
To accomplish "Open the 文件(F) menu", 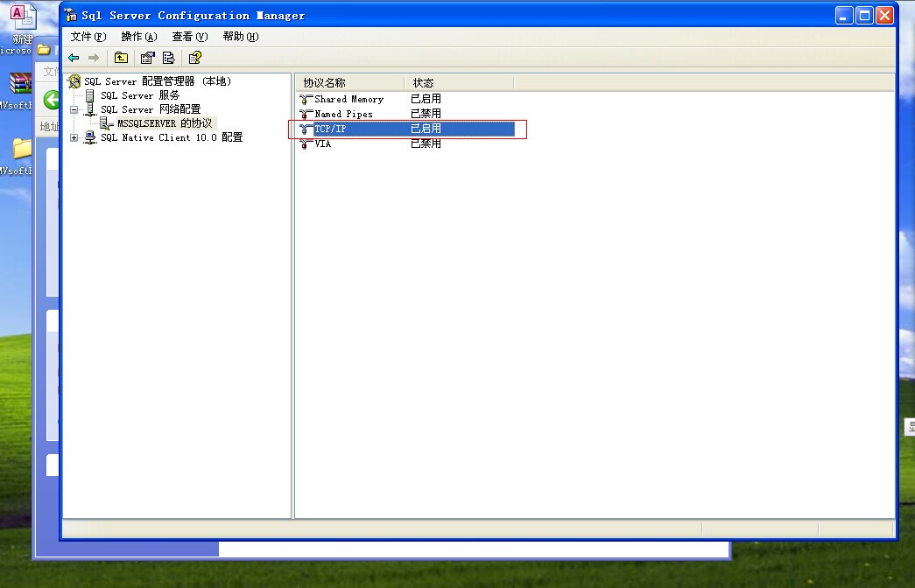I will (x=88, y=37).
